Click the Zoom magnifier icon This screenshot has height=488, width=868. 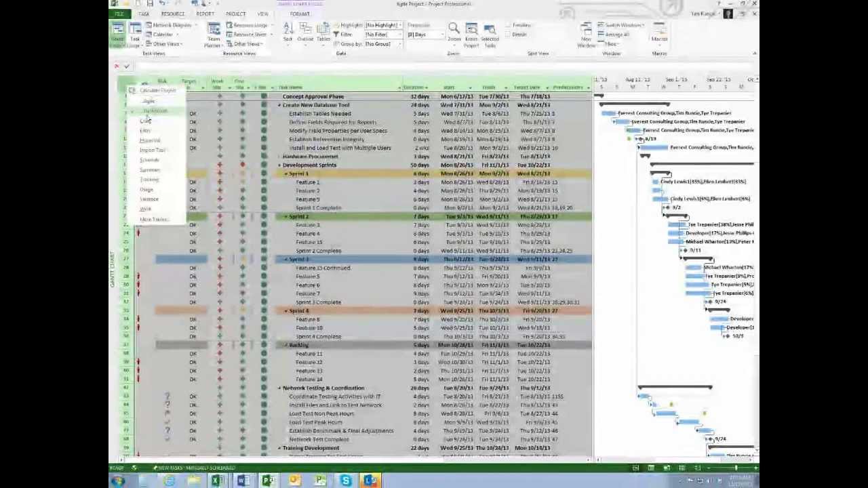[x=454, y=31]
